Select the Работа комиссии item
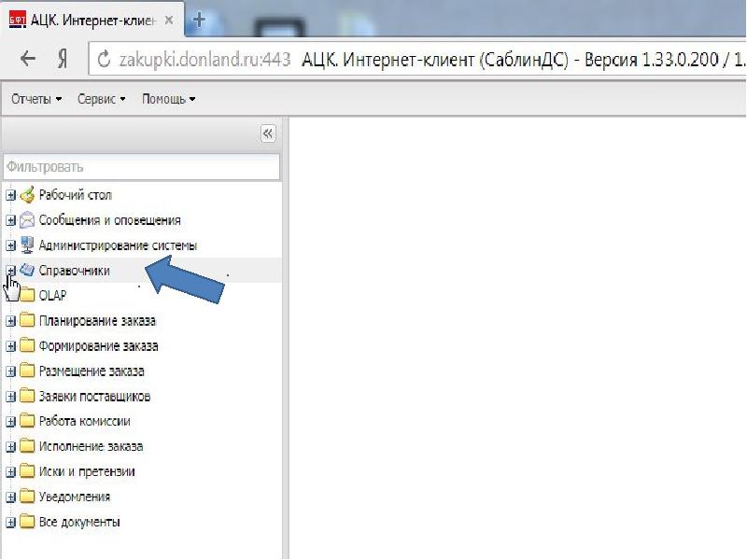 pos(84,422)
